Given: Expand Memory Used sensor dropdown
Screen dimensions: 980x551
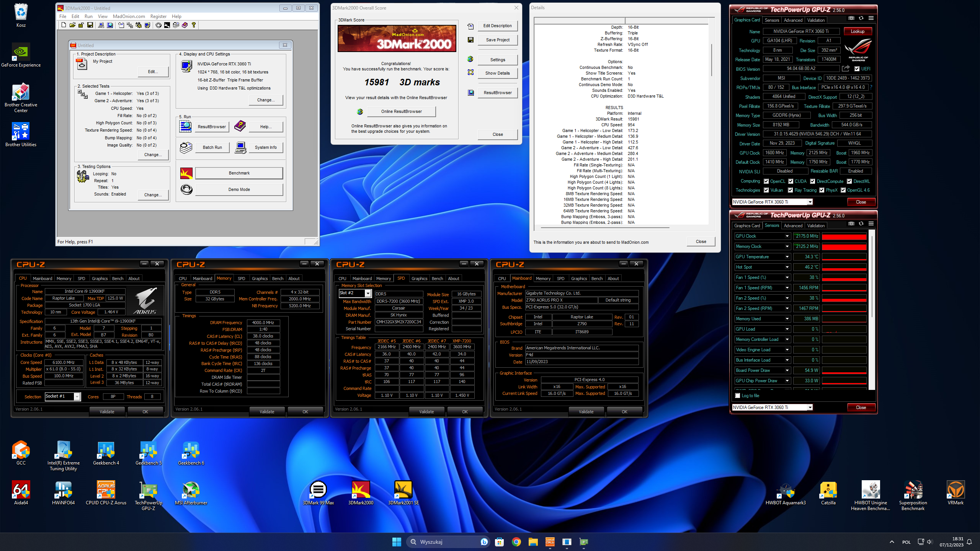Looking at the screenshot, I should 787,319.
